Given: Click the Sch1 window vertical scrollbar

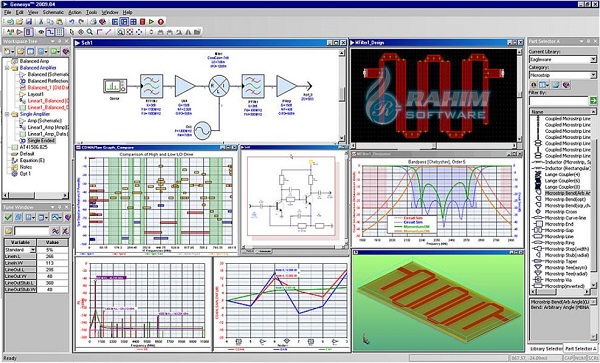Looking at the screenshot, I should 342,95.
